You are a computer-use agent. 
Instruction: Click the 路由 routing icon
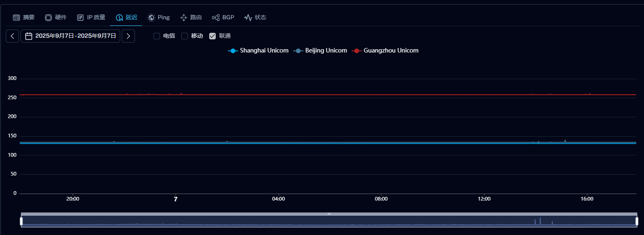point(184,18)
